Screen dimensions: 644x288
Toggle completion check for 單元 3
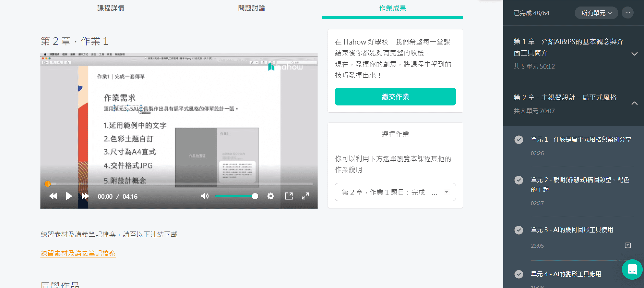(519, 230)
